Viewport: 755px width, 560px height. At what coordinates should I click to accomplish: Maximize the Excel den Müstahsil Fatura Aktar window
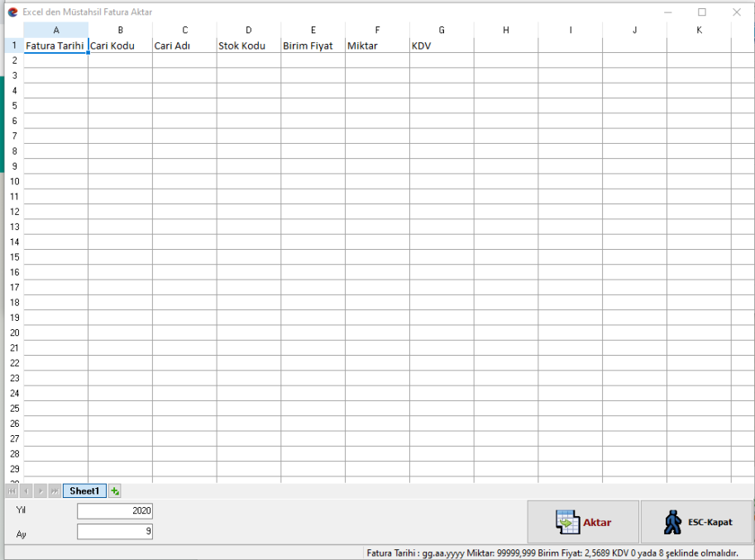(x=702, y=12)
